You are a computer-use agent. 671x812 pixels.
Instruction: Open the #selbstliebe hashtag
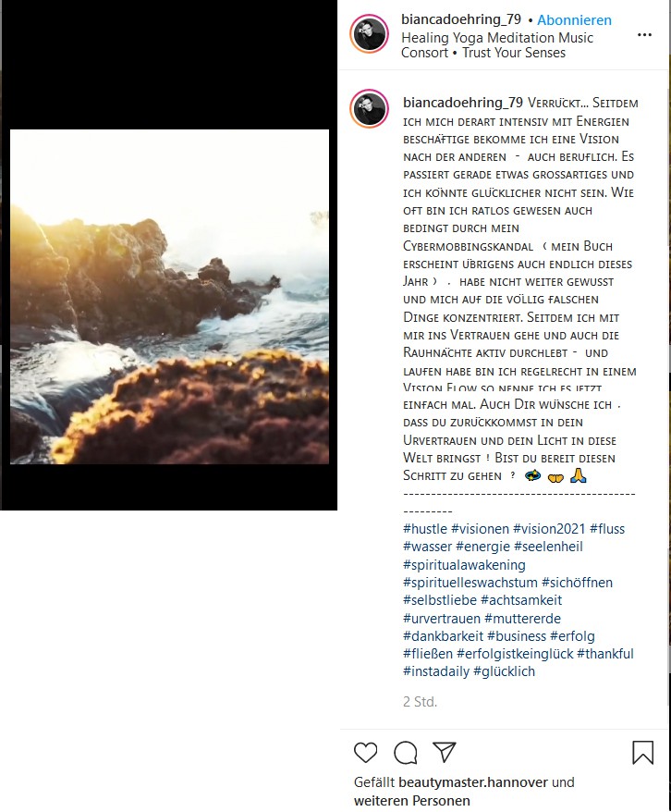click(440, 600)
